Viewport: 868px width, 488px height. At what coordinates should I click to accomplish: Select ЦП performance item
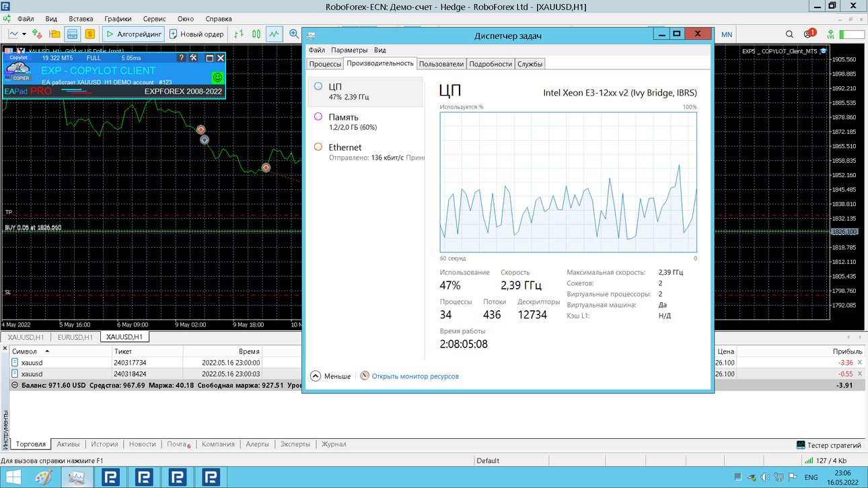click(x=365, y=92)
